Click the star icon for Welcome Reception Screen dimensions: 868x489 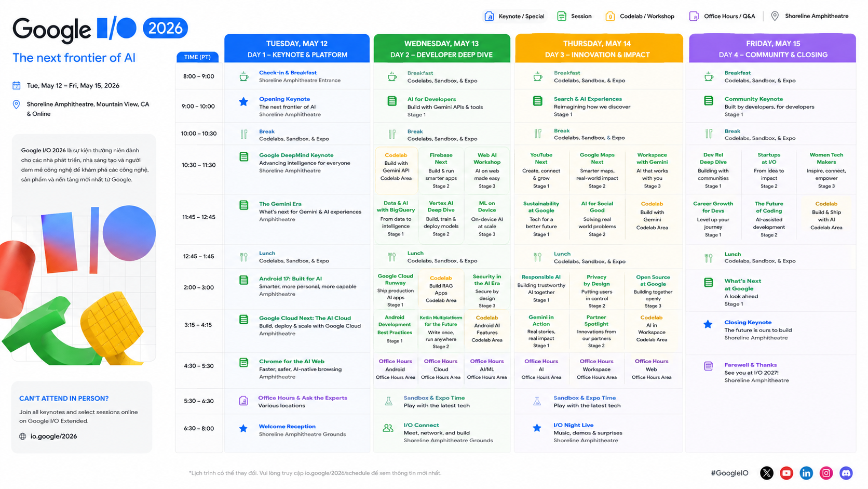[243, 429]
